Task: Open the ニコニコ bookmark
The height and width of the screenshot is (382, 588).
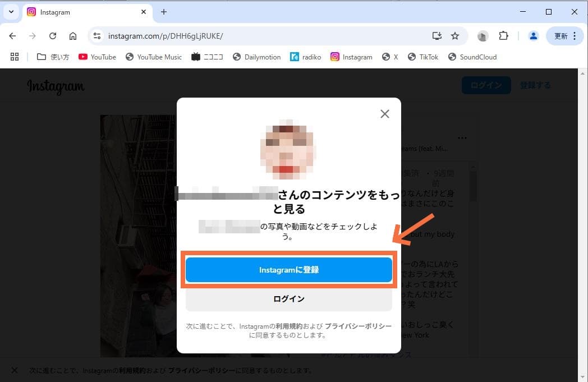Action: [207, 57]
